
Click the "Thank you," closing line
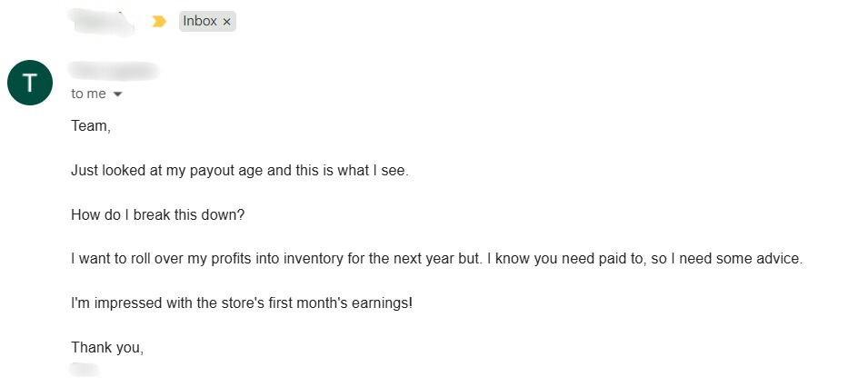107,348
